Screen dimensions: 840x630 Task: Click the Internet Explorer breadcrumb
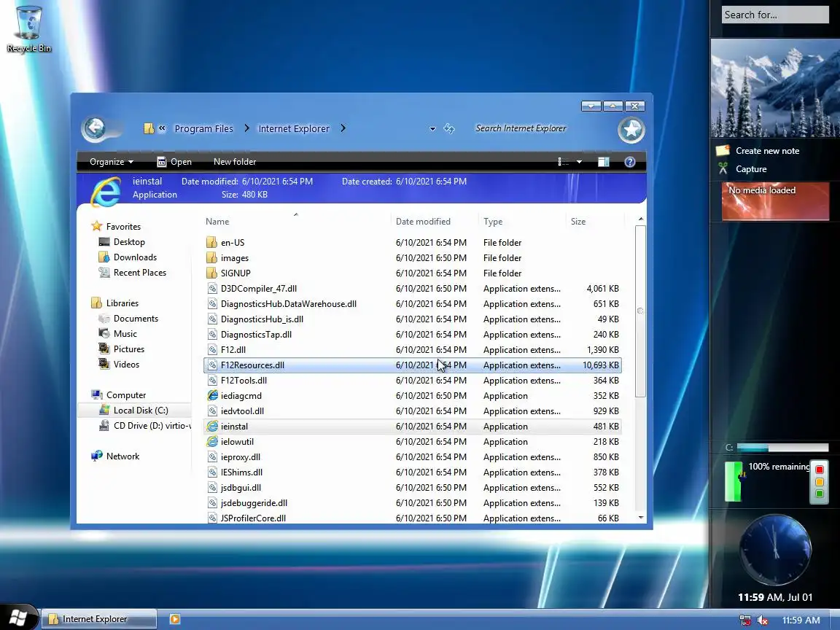tap(294, 128)
